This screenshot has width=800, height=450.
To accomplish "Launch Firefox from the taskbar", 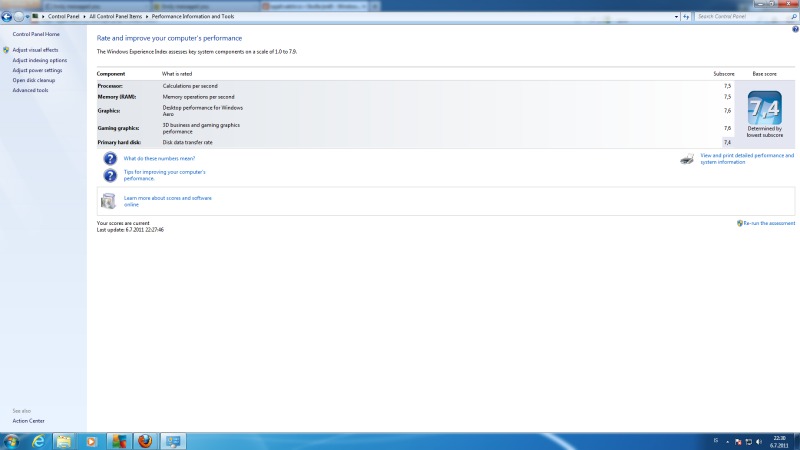I will [145, 441].
